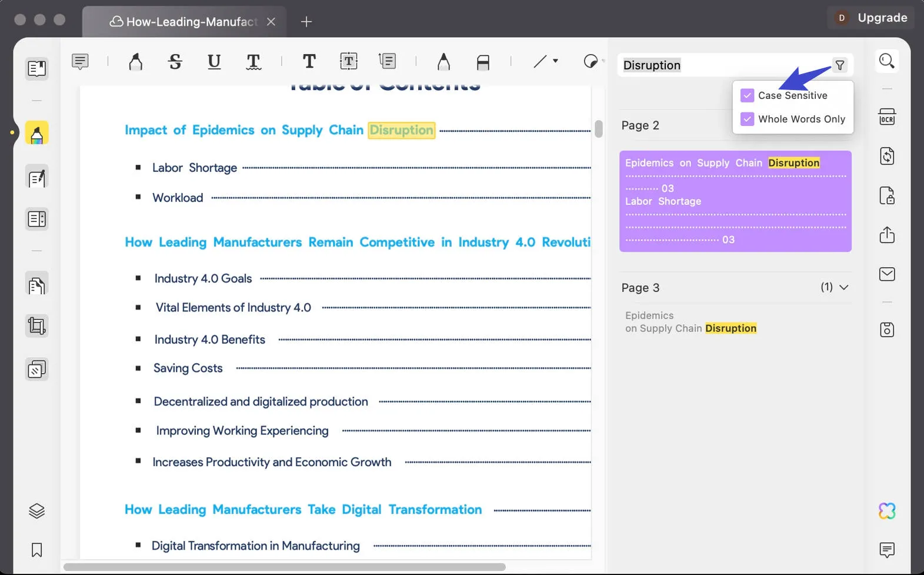Open the OCR recognition tool
The image size is (924, 575).
pos(886,117)
